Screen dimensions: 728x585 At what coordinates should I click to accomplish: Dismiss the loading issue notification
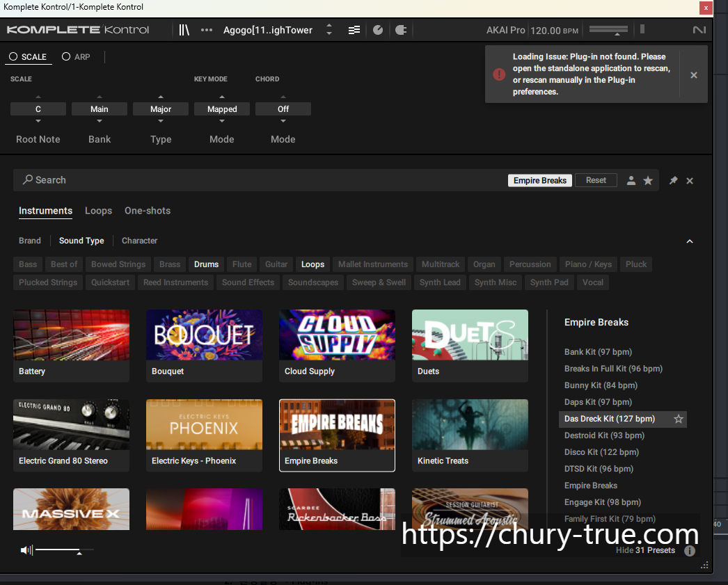pos(694,74)
